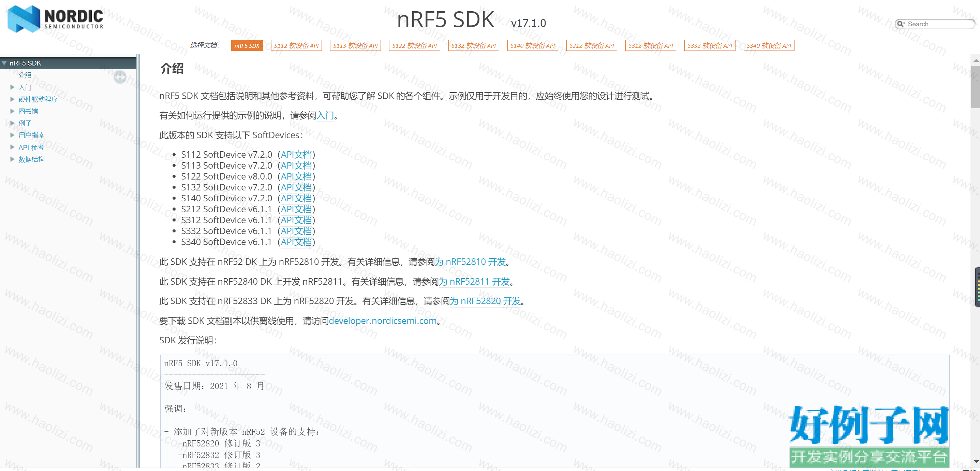Image resolution: width=980 pixels, height=471 pixels.
Task: Open 用户指南 in the sidebar tree
Action: pos(32,135)
